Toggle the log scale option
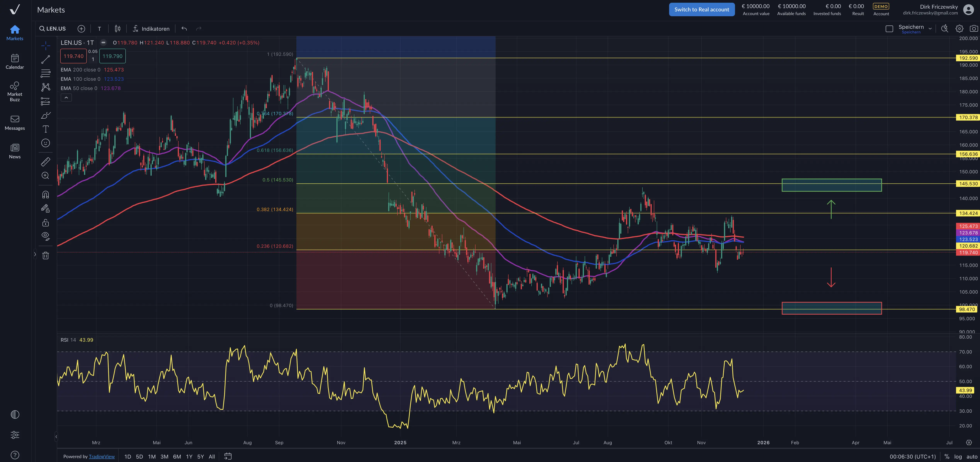The width and height of the screenshot is (980, 462). (958, 456)
